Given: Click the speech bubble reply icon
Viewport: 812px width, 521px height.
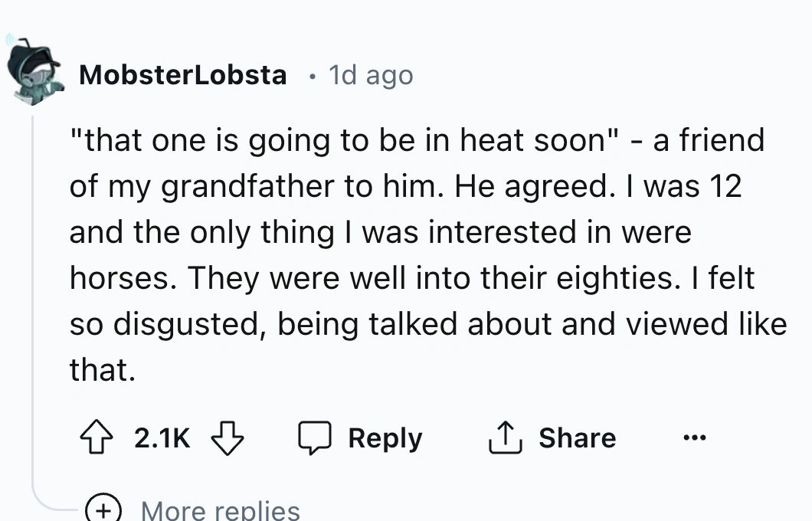Looking at the screenshot, I should tap(313, 437).
